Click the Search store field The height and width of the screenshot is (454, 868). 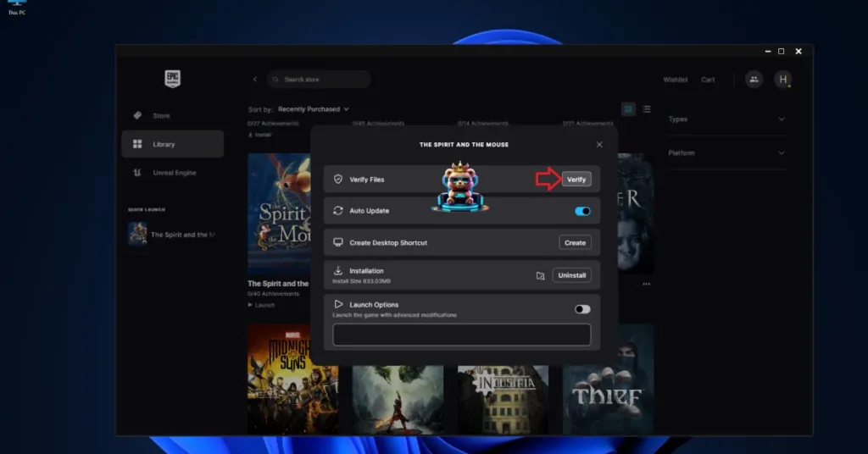point(319,79)
